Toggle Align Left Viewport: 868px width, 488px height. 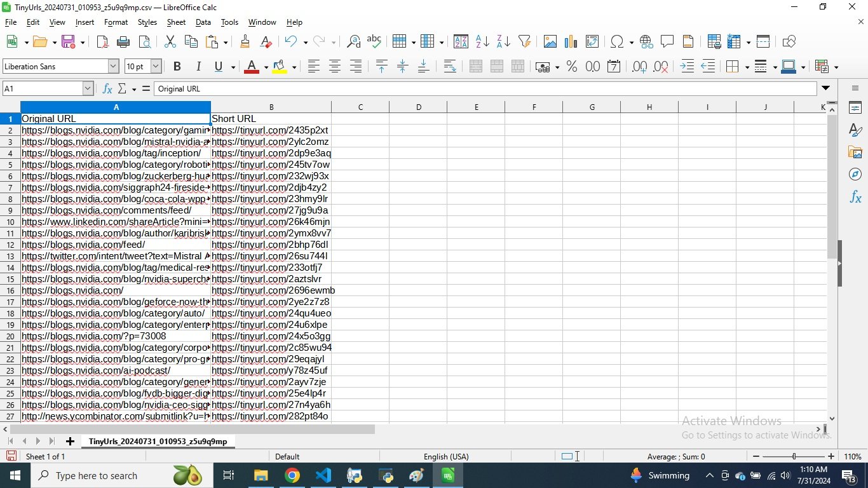313,66
